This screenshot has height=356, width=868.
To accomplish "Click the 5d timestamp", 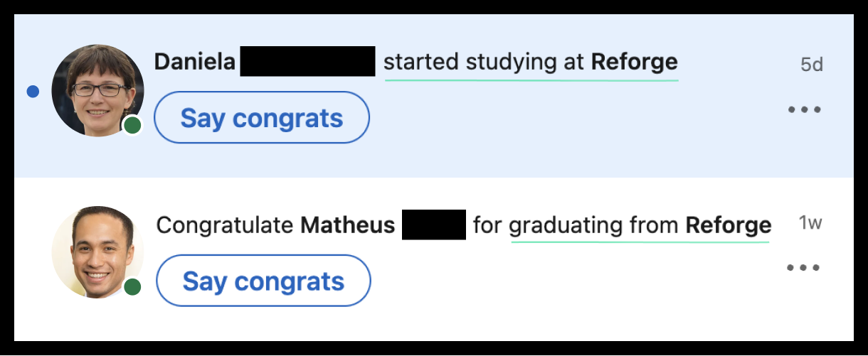I will tap(812, 65).
